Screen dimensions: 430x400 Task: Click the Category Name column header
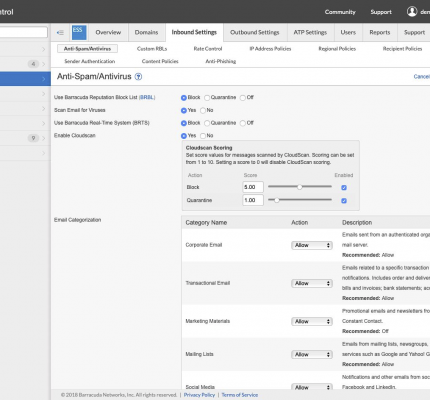pos(206,223)
